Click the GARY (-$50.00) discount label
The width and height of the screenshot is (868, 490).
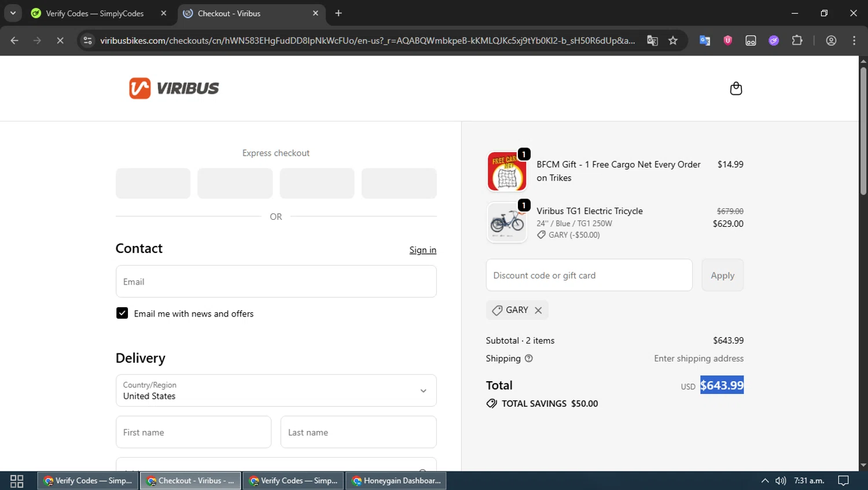click(574, 235)
